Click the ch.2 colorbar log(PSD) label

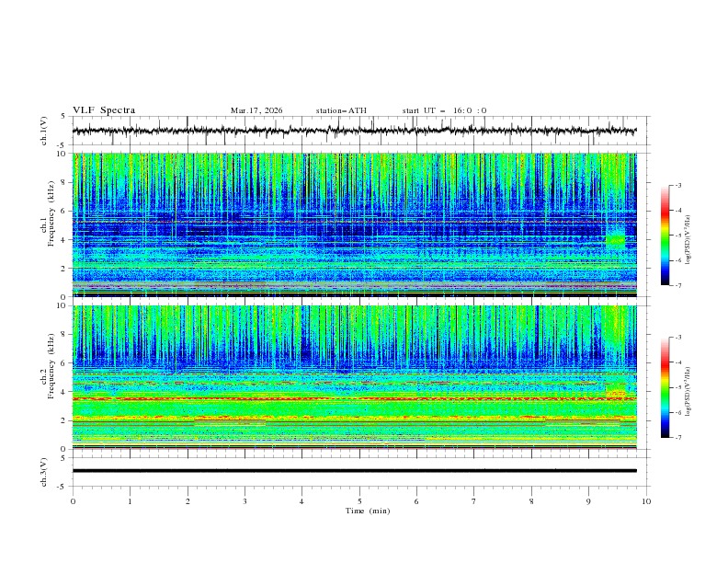688,392
